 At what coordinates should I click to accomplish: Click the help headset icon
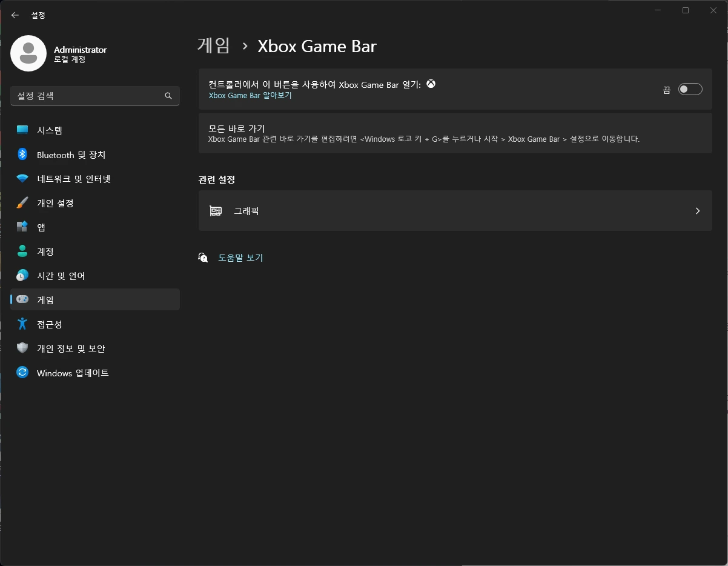click(x=203, y=258)
